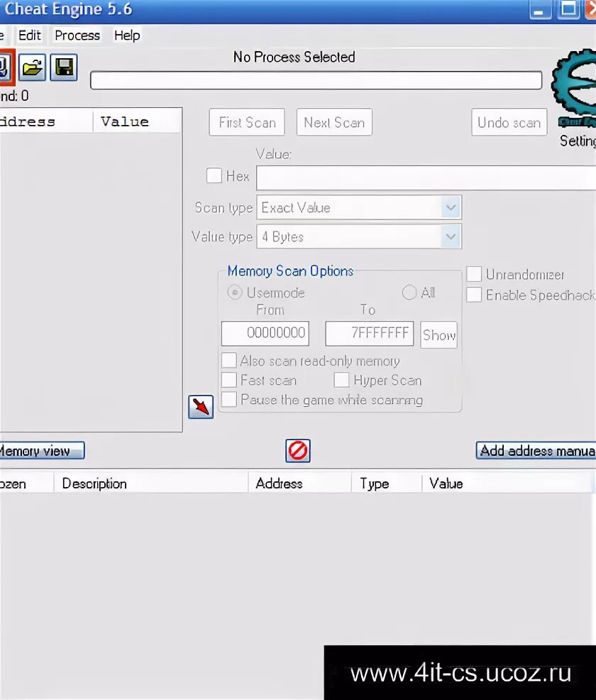Enable the Unrandomizer checkbox
Screen dimensions: 596x700
click(474, 273)
